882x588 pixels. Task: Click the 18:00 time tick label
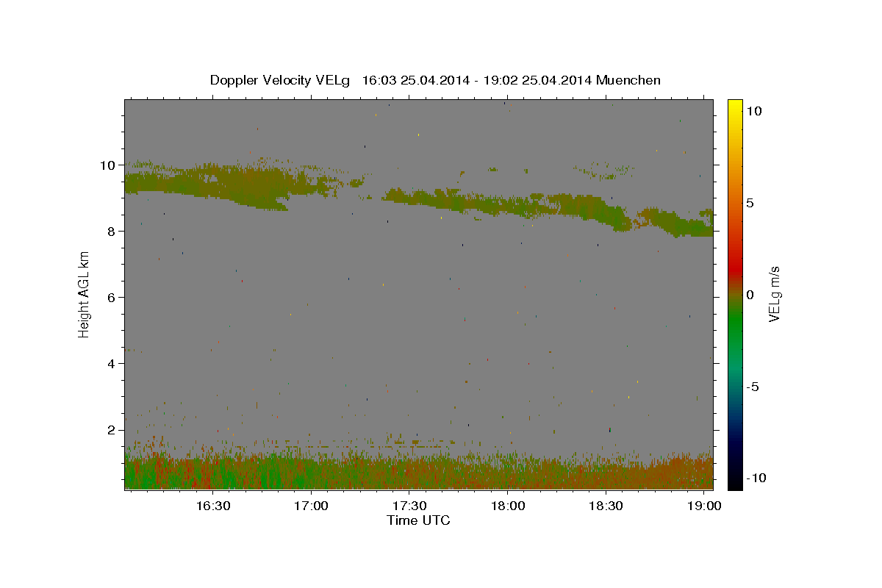(x=508, y=506)
